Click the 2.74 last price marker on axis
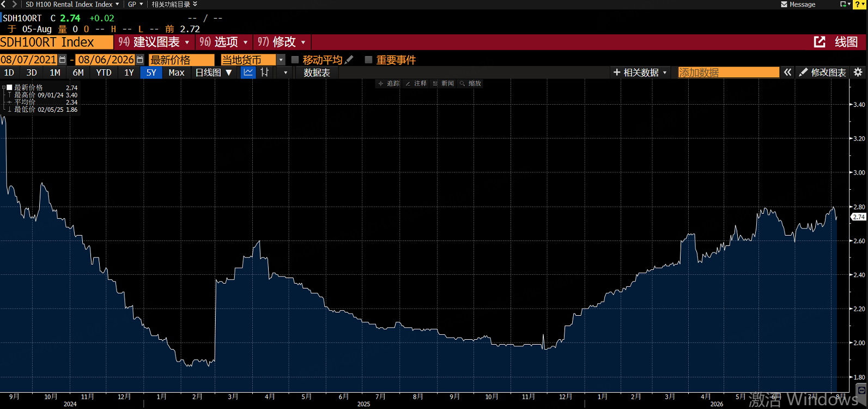Viewport: 868px width, 409px height. [859, 217]
